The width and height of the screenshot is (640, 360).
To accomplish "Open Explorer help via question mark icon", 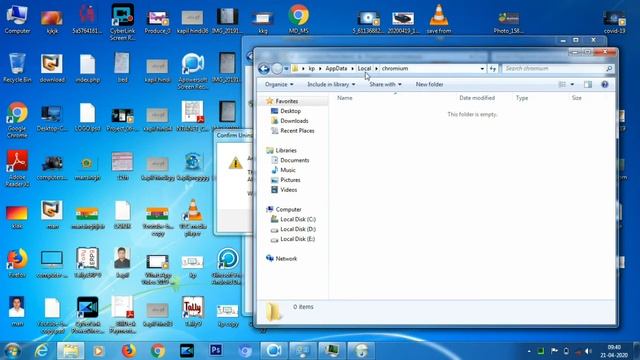I will click(605, 84).
